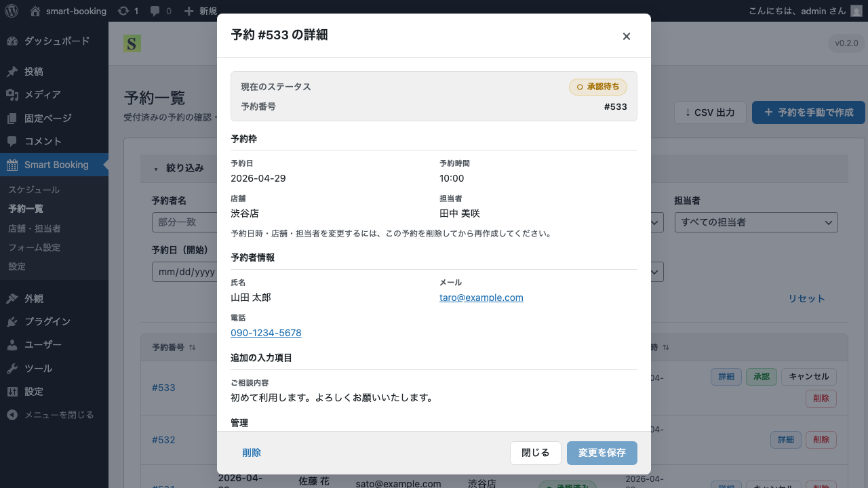Viewport: 868px width, 488px height.
Task: Click the WordPress logo icon
Action: [x=12, y=11]
